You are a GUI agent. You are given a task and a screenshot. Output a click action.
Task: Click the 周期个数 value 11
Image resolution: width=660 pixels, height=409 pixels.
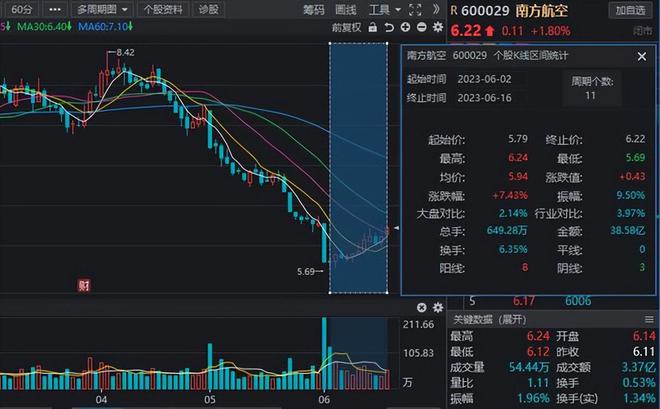(591, 96)
